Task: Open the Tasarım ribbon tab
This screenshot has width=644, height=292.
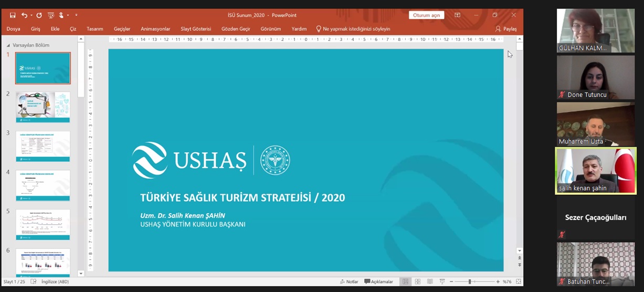Action: pyautogui.click(x=94, y=29)
